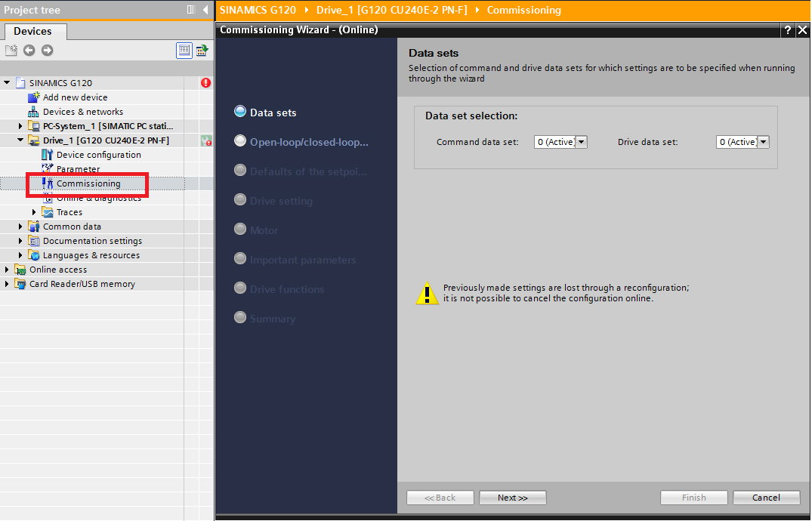Navigate forward with the right arrow icon
The height and width of the screenshot is (521, 812).
47,51
